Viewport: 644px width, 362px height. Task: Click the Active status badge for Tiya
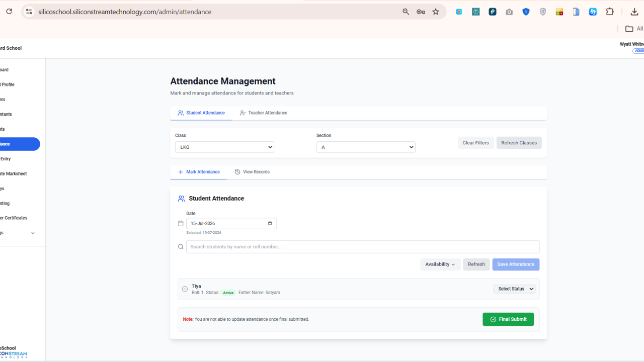click(228, 293)
